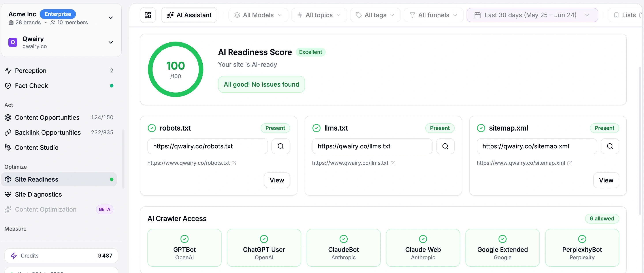Expand the Qwairy brand selector chevron
The width and height of the screenshot is (644, 273).
coord(111,42)
